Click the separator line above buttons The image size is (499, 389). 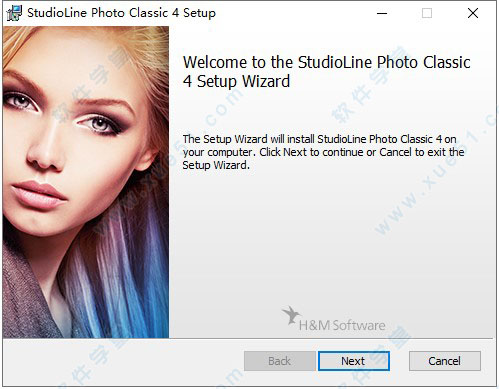(x=247, y=339)
